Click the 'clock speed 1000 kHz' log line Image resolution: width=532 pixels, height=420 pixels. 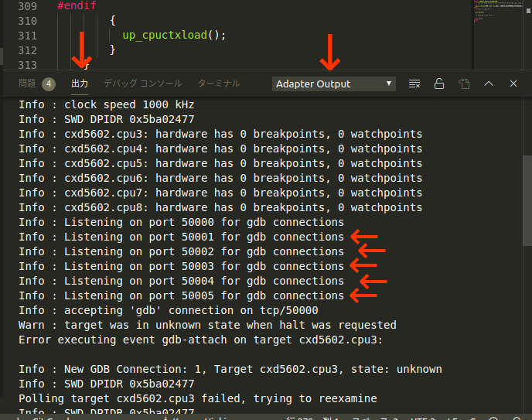[107, 105]
